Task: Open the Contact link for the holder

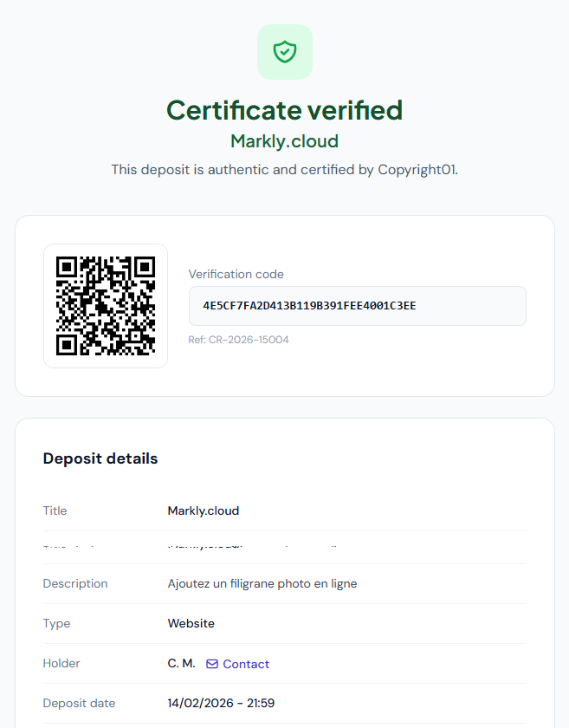Action: (246, 664)
